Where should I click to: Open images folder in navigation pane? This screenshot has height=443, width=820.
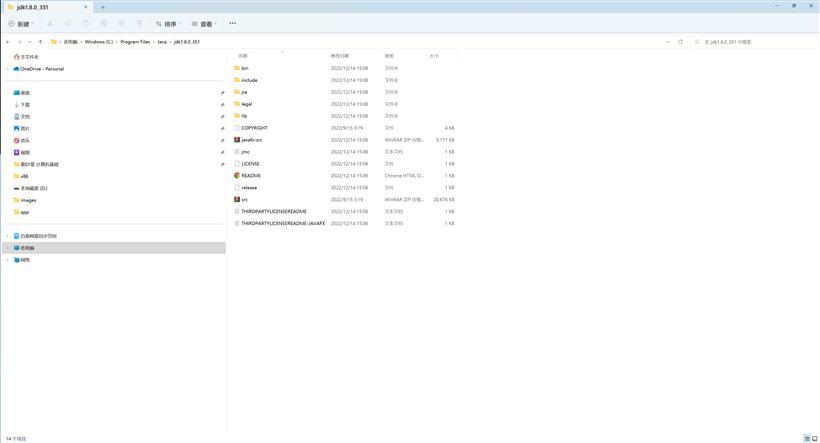pos(25,200)
